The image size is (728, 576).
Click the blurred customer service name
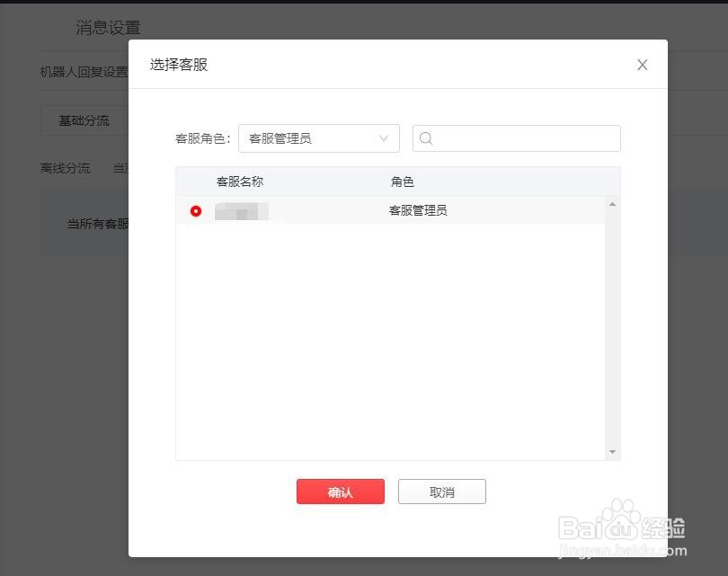[x=242, y=211]
